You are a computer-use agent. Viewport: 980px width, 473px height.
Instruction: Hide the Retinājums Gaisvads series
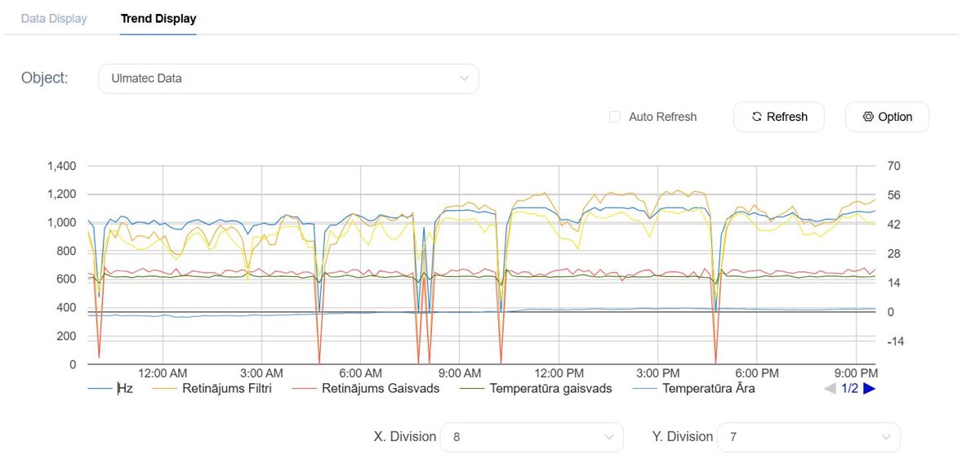tap(380, 389)
